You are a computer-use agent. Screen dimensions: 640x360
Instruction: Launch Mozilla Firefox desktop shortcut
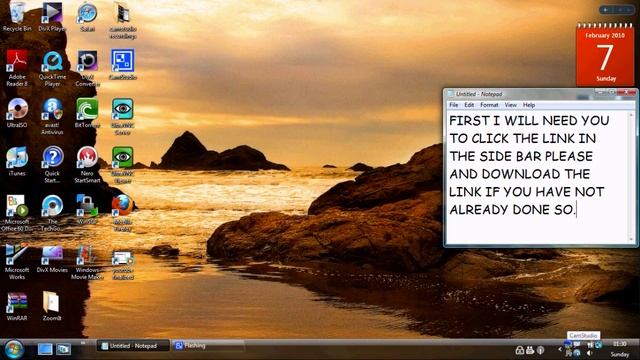122,213
